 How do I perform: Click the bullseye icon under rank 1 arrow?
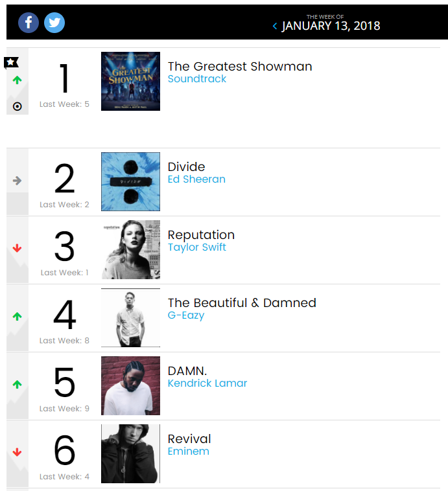point(18,106)
